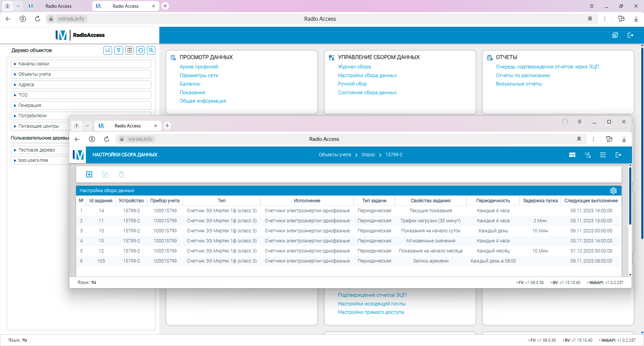Screen dimensions: 644x346
Task: Click Визуальные отчеты link
Action: (x=519, y=84)
